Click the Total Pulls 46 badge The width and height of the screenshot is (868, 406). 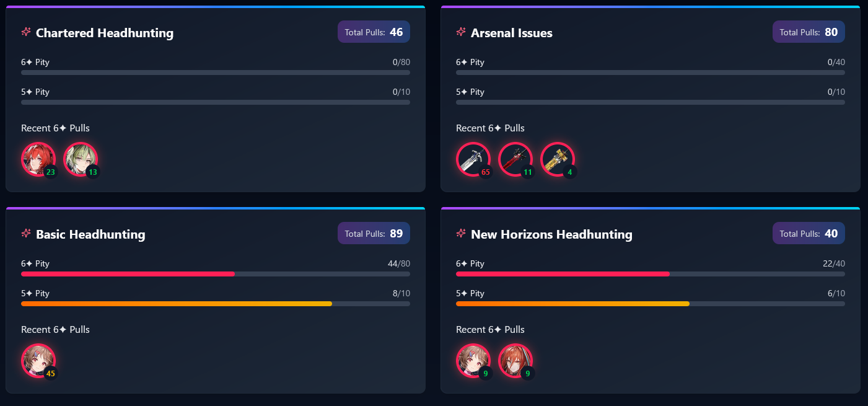pos(374,32)
